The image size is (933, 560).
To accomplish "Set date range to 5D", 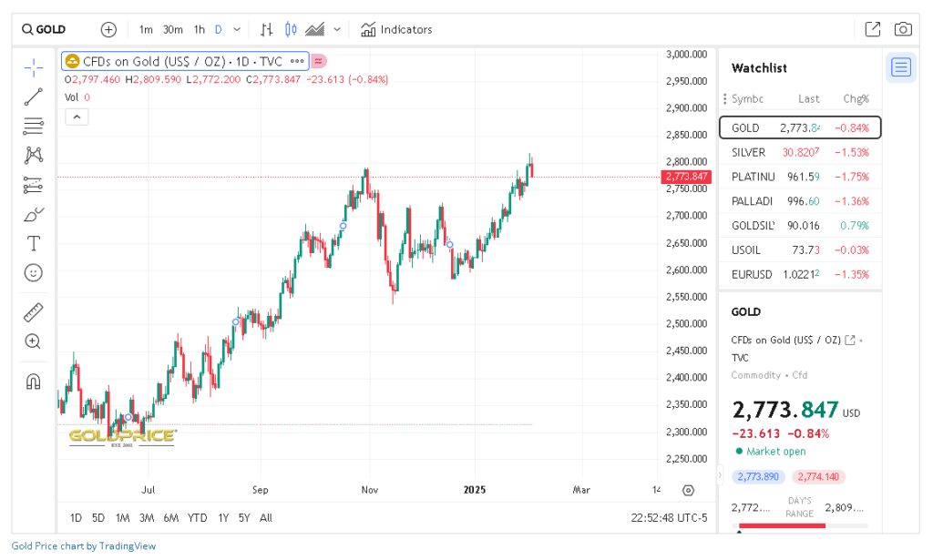I will 98,518.
